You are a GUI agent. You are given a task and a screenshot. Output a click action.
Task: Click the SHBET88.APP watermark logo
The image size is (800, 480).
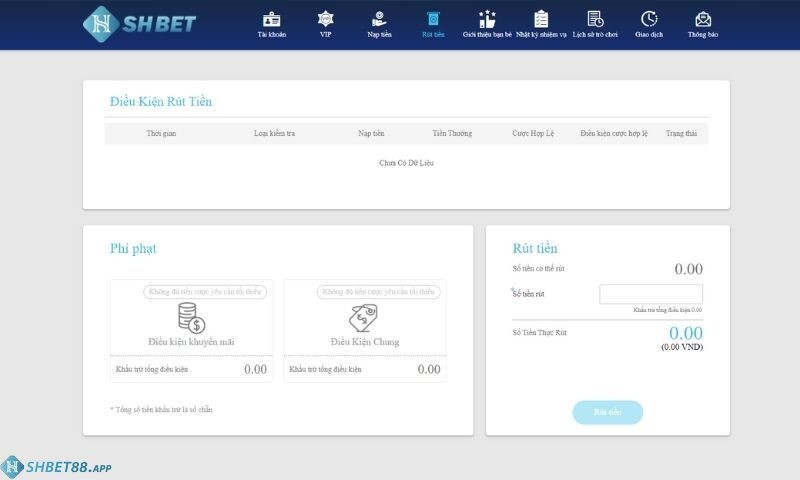pos(56,467)
